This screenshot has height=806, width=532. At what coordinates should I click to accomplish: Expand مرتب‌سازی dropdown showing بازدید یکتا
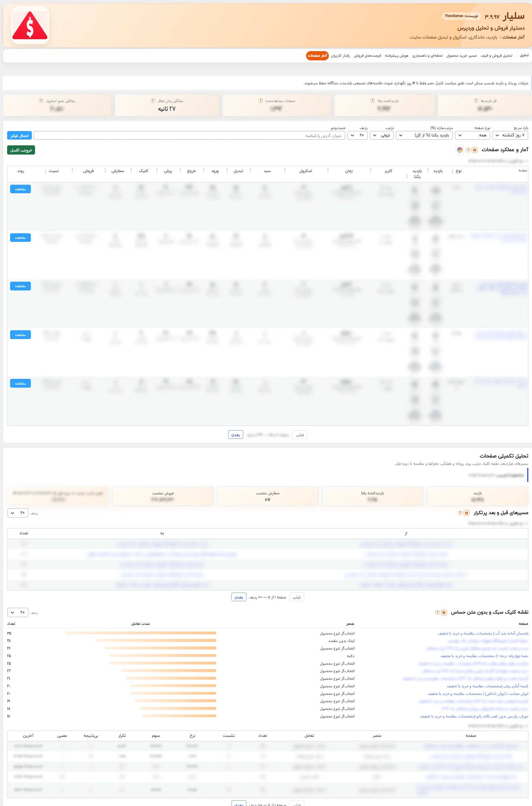click(424, 135)
